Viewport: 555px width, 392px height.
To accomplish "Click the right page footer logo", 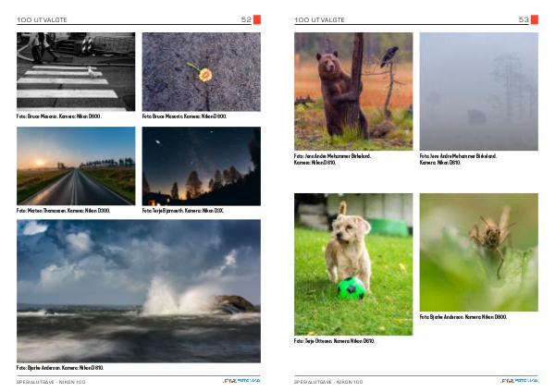I will pos(520,380).
